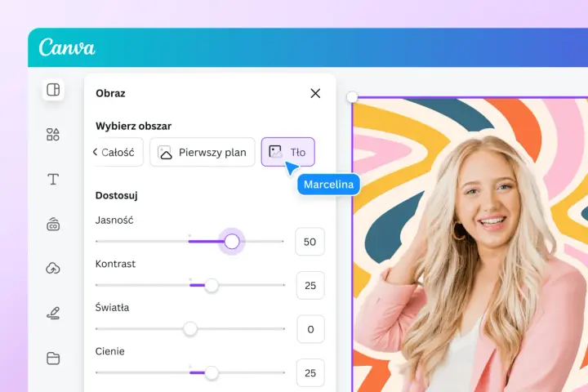Click the image corner resize handle
Screen dimensions: 588x392
coord(352,97)
